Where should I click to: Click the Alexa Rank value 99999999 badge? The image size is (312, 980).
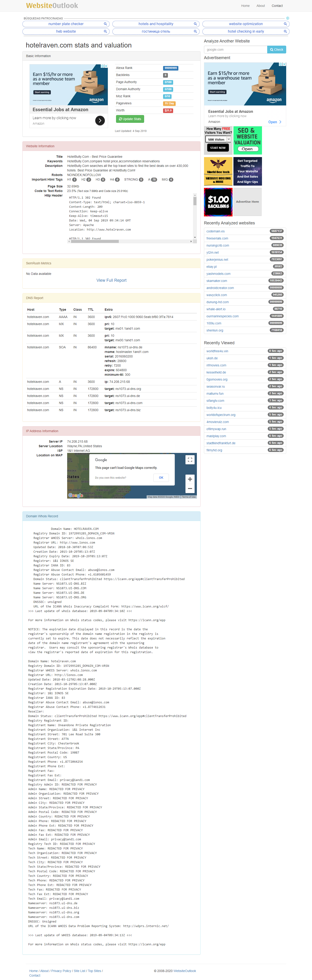tap(170, 68)
